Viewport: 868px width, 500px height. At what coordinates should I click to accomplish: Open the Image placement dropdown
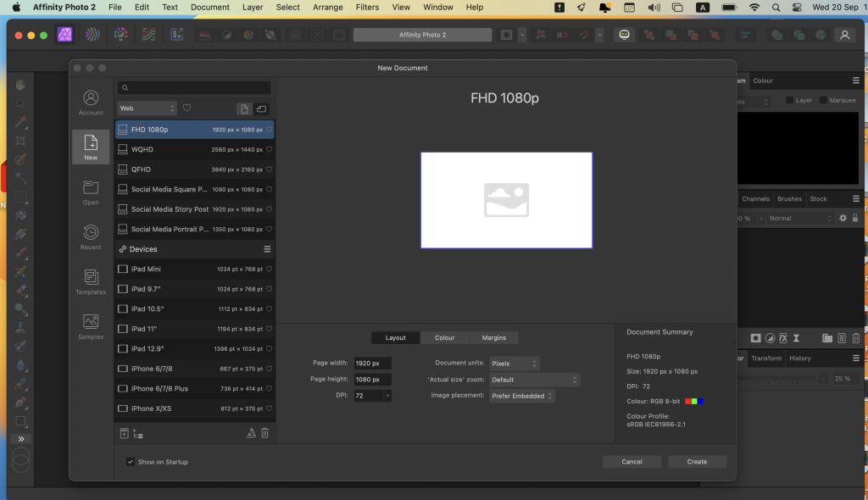[522, 396]
